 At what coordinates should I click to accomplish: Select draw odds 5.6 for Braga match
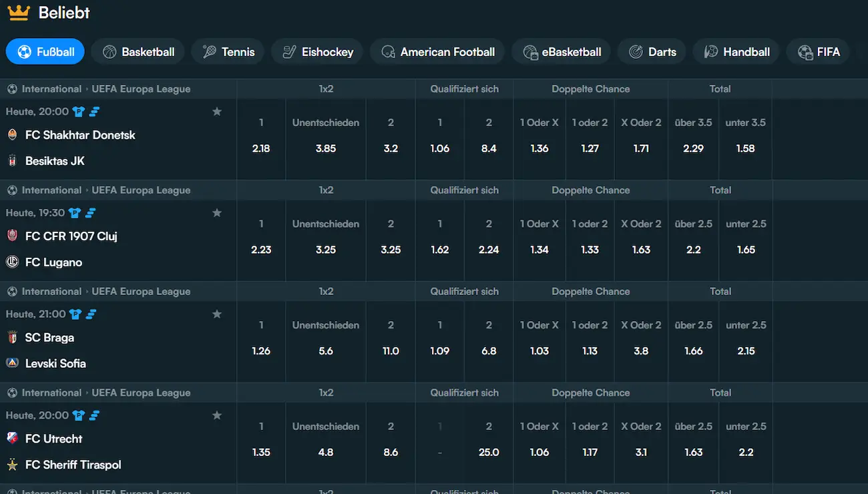(x=326, y=342)
